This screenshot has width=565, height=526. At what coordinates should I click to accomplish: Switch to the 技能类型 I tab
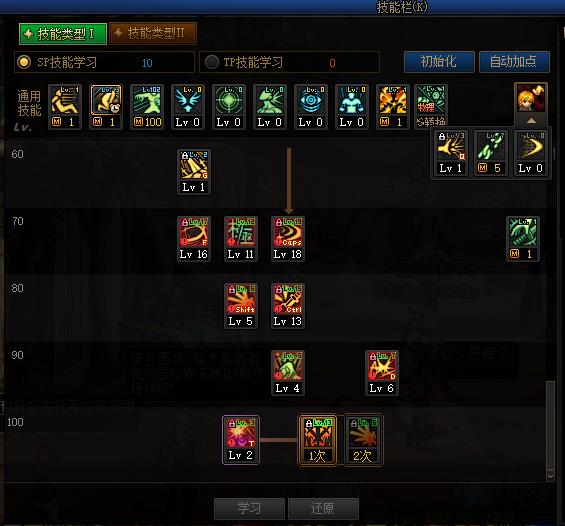(63, 34)
